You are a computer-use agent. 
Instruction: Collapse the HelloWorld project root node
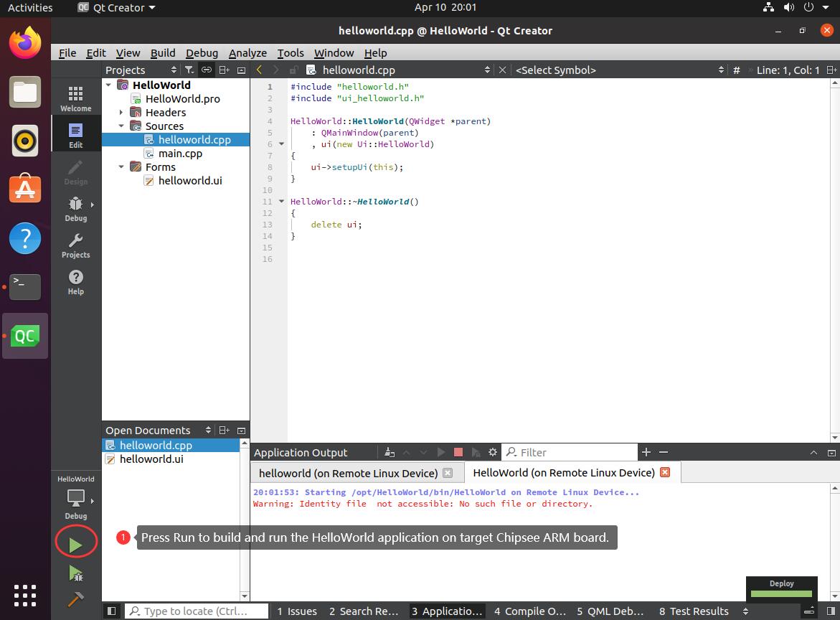[x=109, y=85]
